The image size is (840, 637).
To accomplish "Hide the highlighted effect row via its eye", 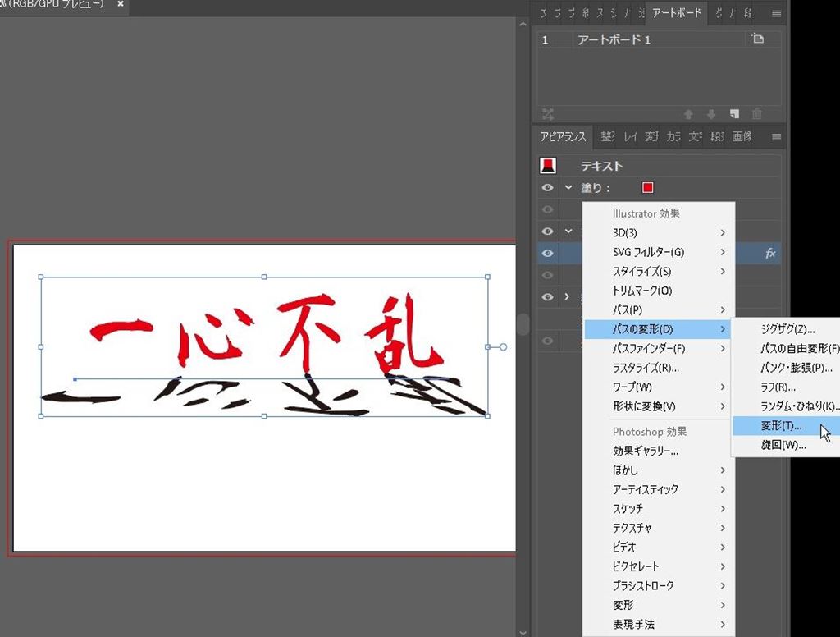I will 548,254.
